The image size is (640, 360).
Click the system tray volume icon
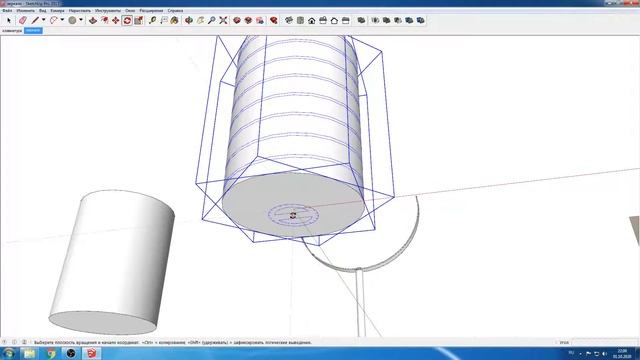(x=604, y=353)
